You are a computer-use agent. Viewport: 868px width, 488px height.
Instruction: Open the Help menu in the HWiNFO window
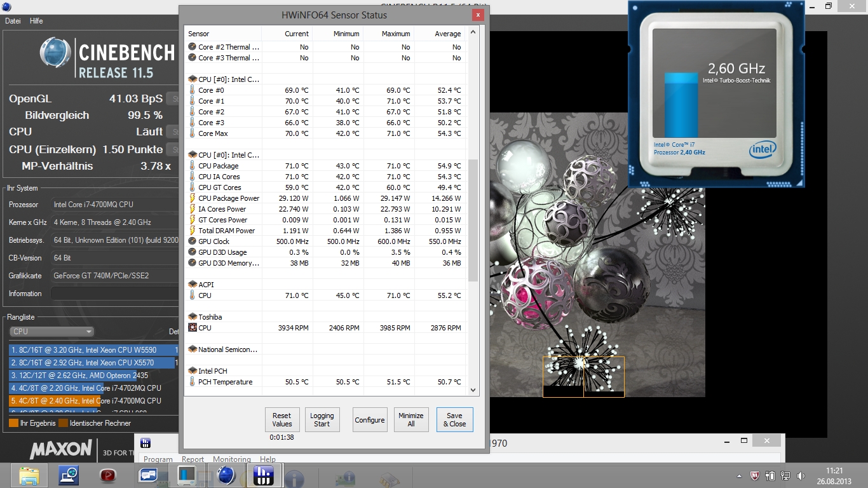click(x=268, y=459)
